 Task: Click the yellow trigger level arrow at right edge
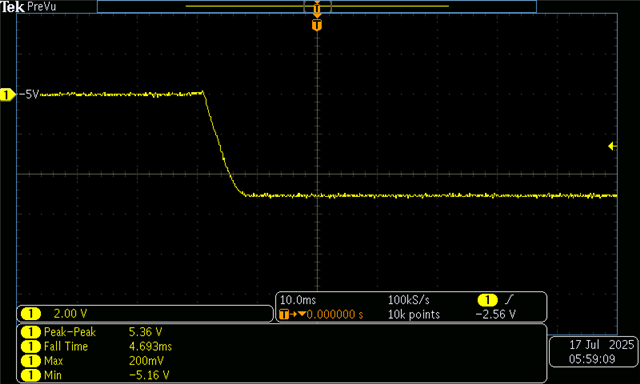[x=612, y=146]
